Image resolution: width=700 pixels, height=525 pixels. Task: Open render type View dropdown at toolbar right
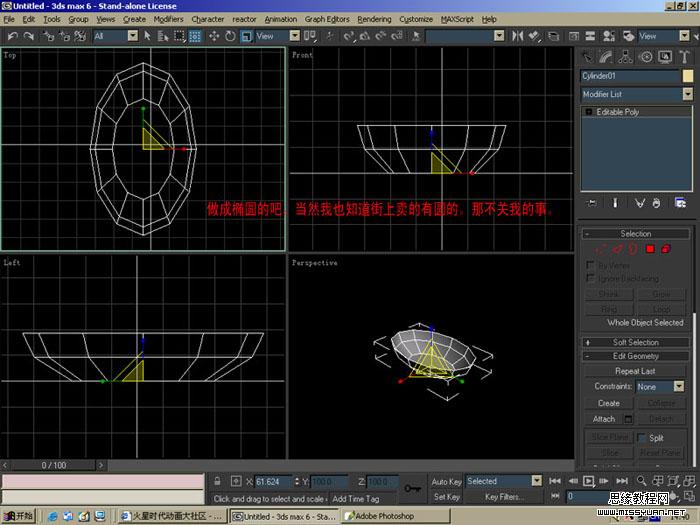click(x=684, y=36)
